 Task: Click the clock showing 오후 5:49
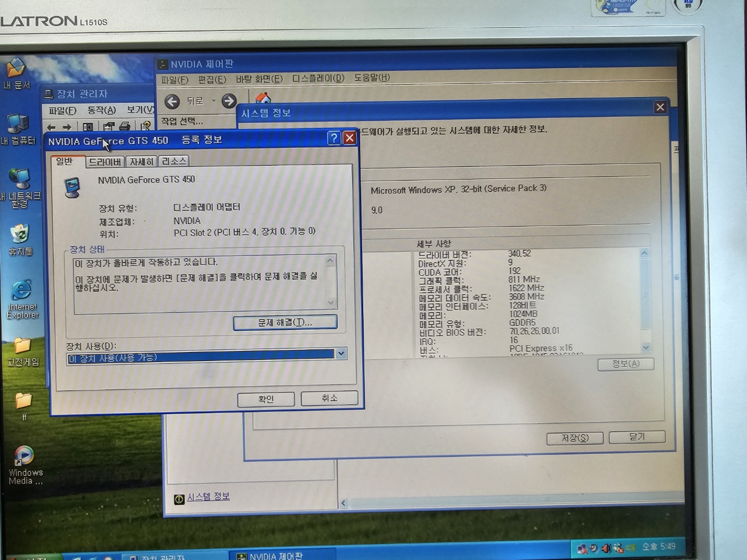point(658,547)
